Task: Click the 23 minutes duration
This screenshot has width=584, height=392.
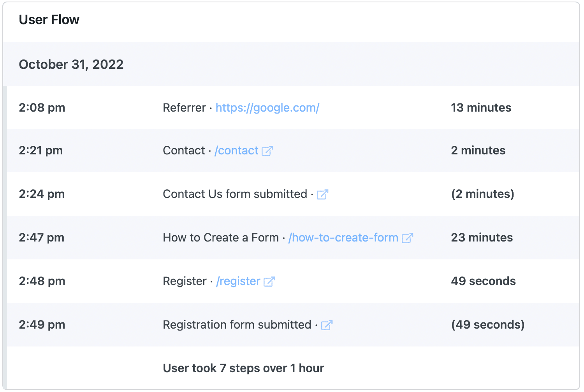Action: 482,238
